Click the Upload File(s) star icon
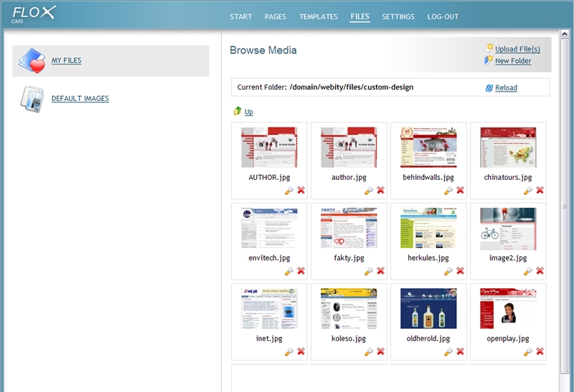574x392 pixels. coord(489,48)
